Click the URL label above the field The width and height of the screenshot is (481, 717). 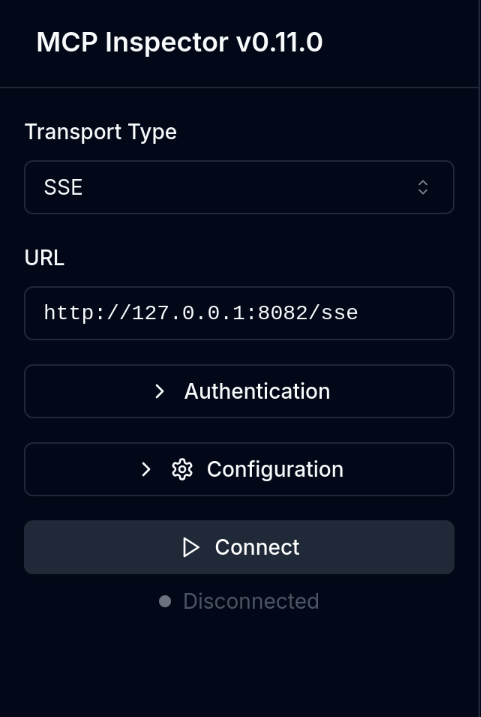[x=44, y=258]
